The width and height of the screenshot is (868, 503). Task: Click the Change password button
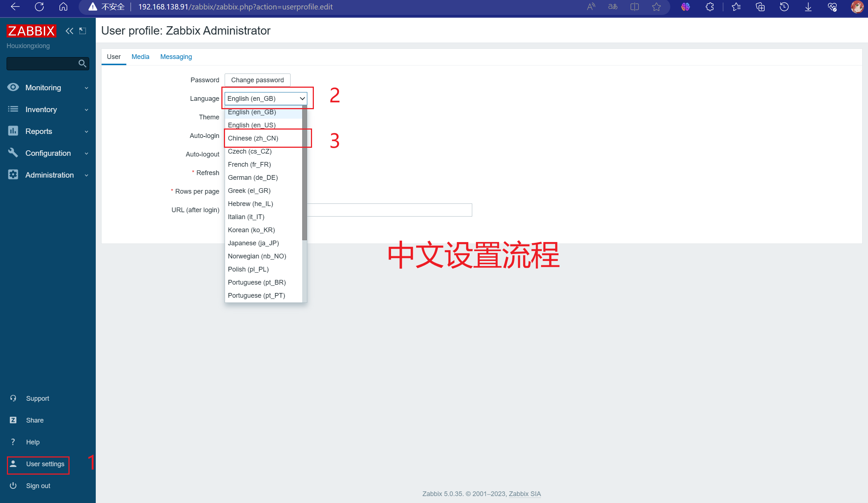[257, 80]
